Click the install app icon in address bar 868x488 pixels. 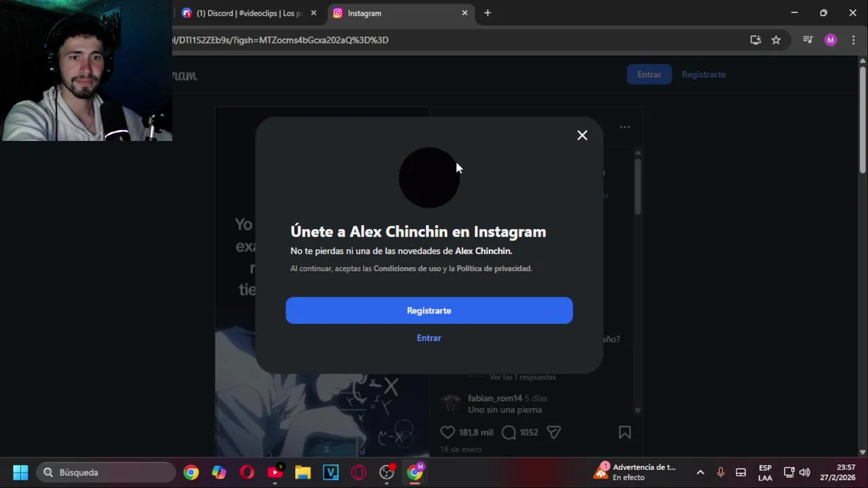[x=755, y=40]
